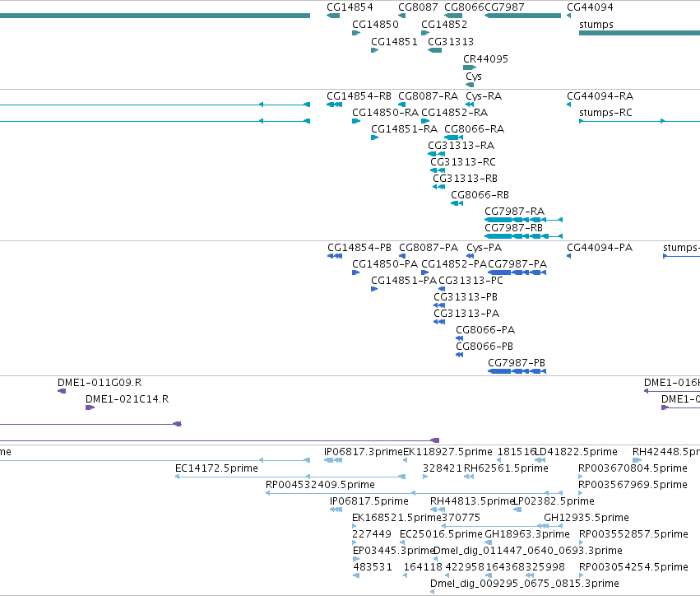
Task: Select the CG8066-RB transcript label
Action: 480,195
